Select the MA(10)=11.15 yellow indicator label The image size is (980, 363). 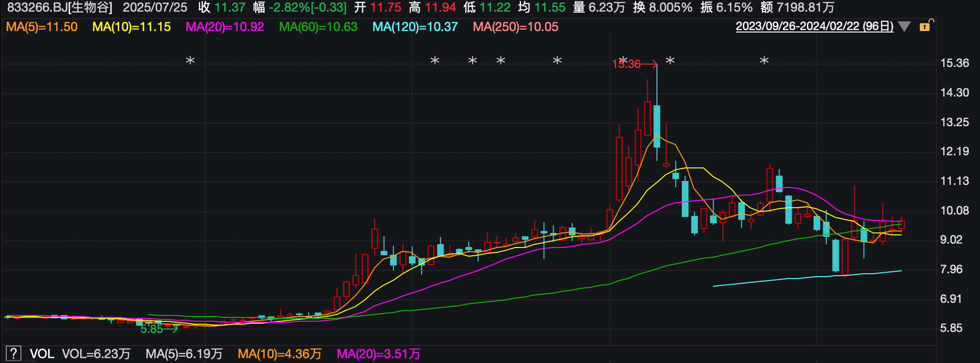click(131, 27)
